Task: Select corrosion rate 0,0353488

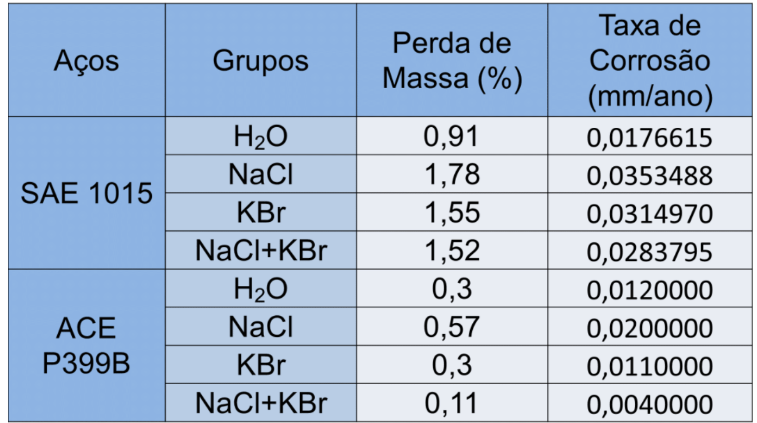Action: pos(650,176)
